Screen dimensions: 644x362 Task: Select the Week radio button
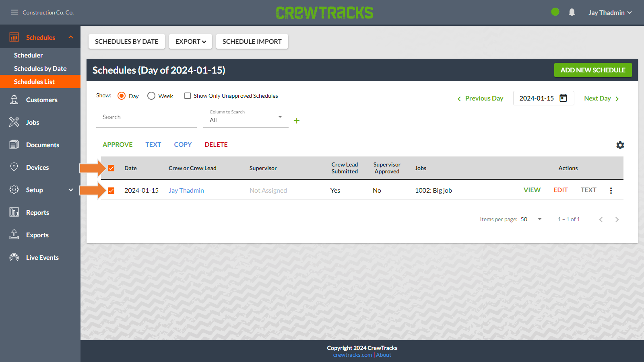(151, 96)
